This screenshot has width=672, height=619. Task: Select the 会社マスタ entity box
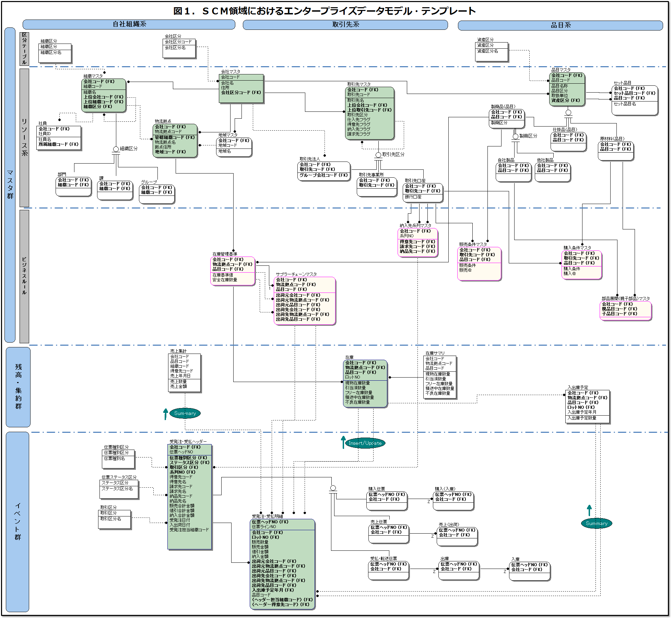coord(241,89)
